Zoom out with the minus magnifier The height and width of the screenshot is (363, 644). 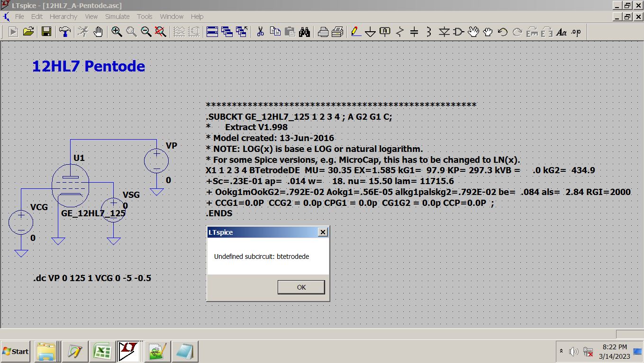[x=146, y=32]
